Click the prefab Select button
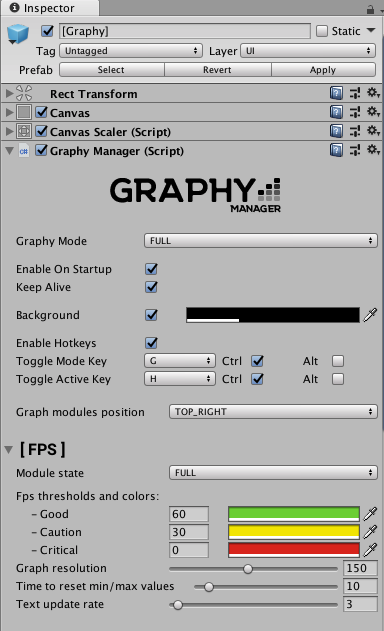This screenshot has height=631, width=384. (111, 70)
